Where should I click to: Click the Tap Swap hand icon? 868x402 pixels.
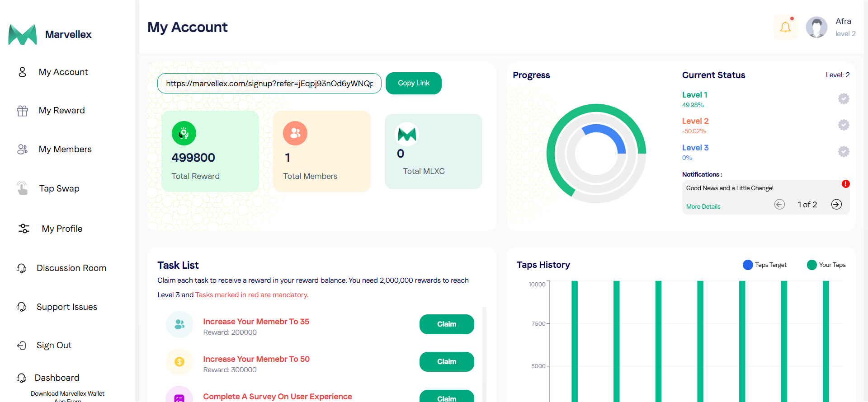pyautogui.click(x=22, y=188)
